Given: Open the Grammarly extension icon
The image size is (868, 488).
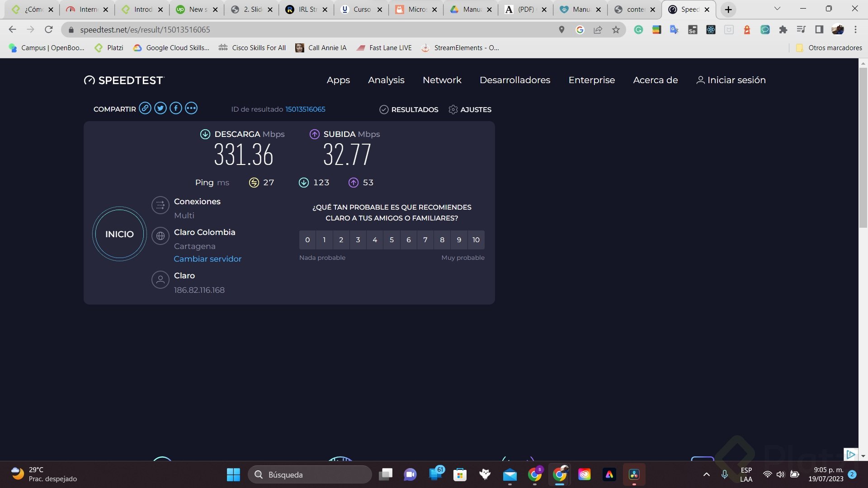Looking at the screenshot, I should pyautogui.click(x=638, y=29).
